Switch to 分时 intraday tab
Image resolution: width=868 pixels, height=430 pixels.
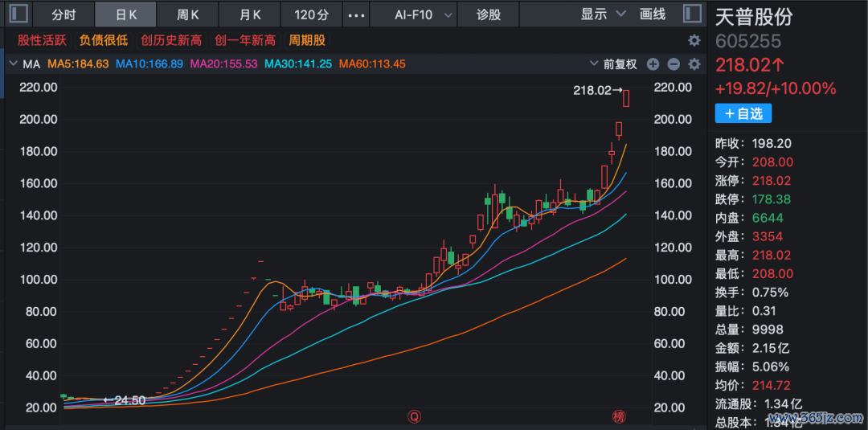63,14
